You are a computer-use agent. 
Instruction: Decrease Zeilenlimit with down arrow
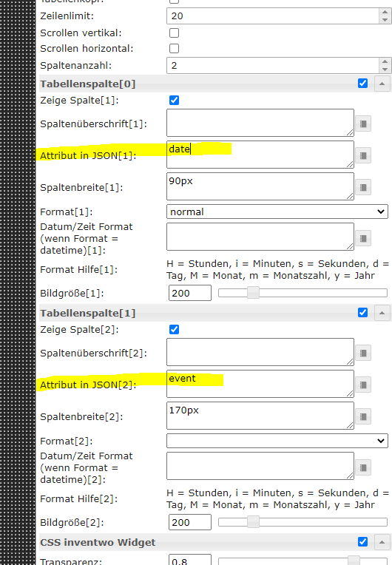click(x=385, y=20)
